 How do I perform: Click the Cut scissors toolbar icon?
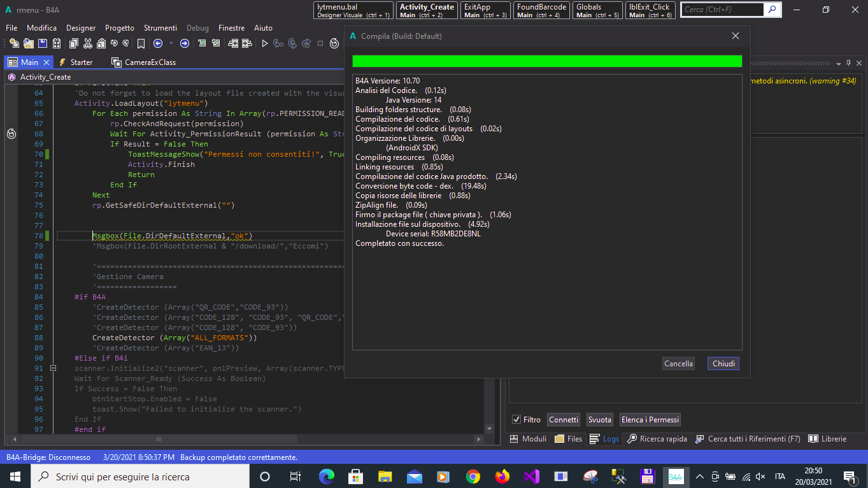87,43
